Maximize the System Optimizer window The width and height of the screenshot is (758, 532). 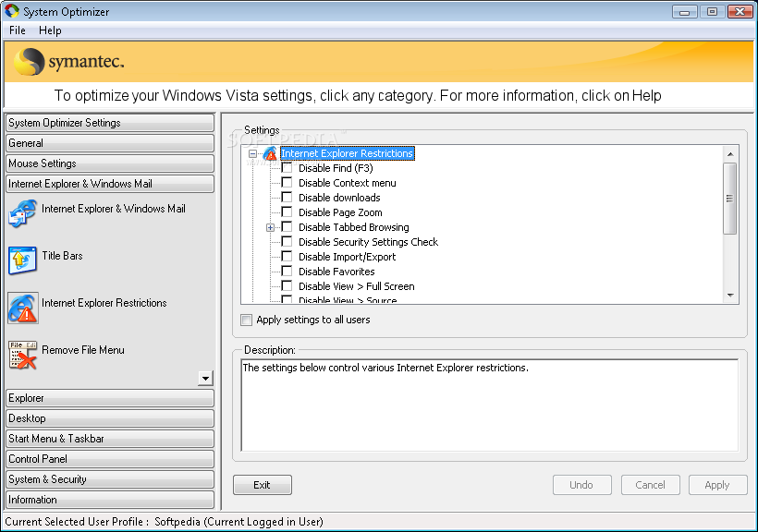pos(712,12)
